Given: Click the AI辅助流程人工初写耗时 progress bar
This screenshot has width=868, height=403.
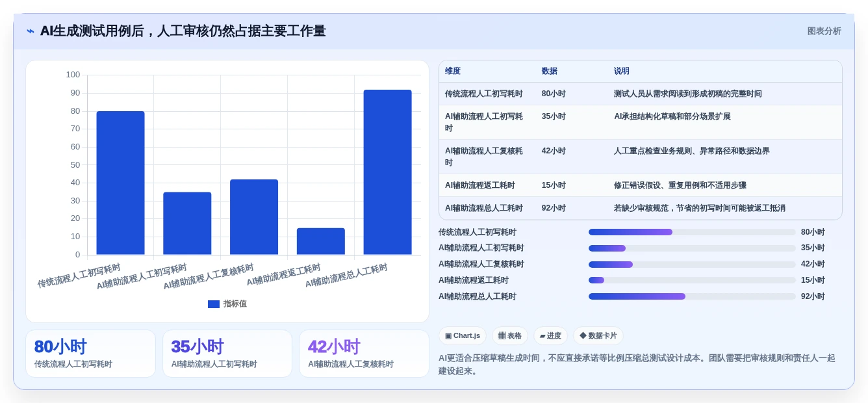Looking at the screenshot, I should [692, 248].
